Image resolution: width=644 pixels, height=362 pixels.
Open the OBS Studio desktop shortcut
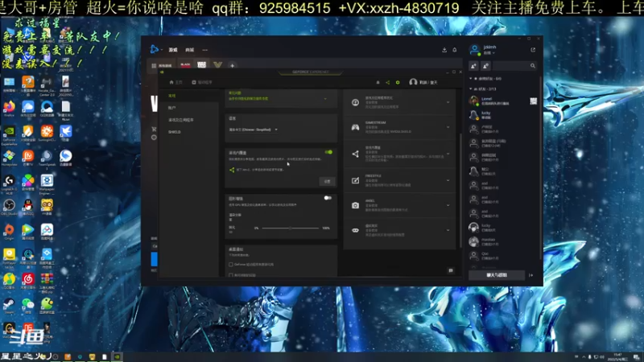pyautogui.click(x=9, y=207)
